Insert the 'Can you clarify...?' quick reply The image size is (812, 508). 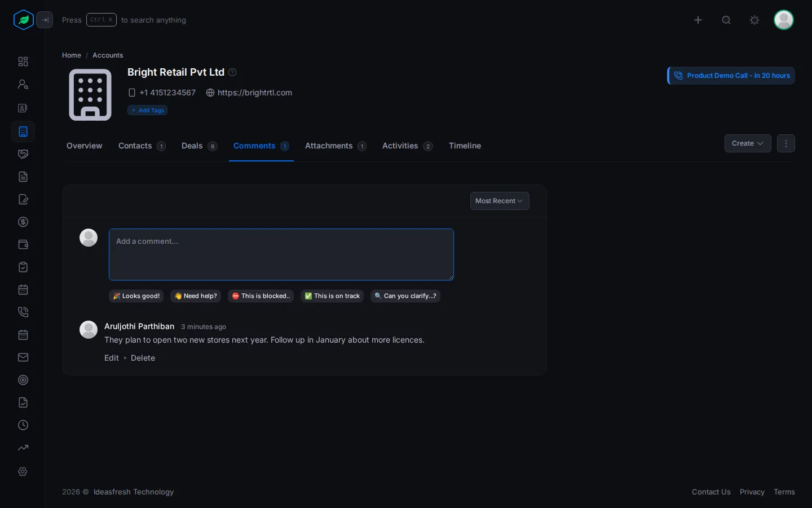(x=405, y=296)
